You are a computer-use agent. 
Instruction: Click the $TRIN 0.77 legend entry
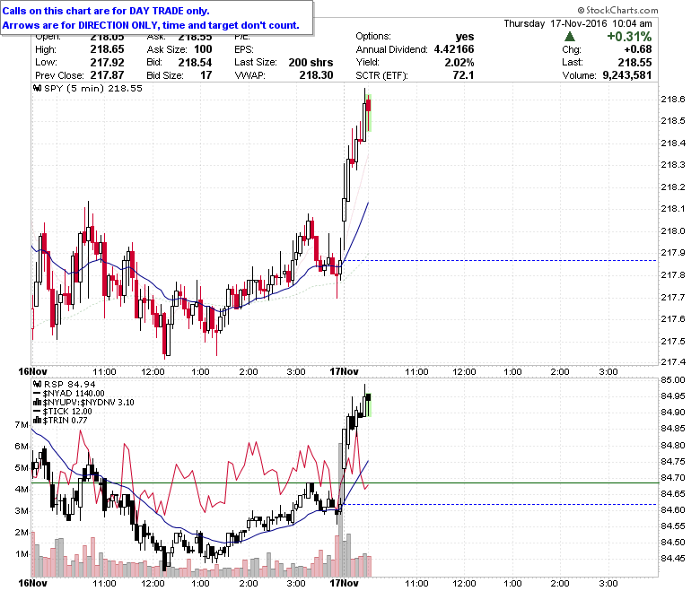(x=61, y=421)
